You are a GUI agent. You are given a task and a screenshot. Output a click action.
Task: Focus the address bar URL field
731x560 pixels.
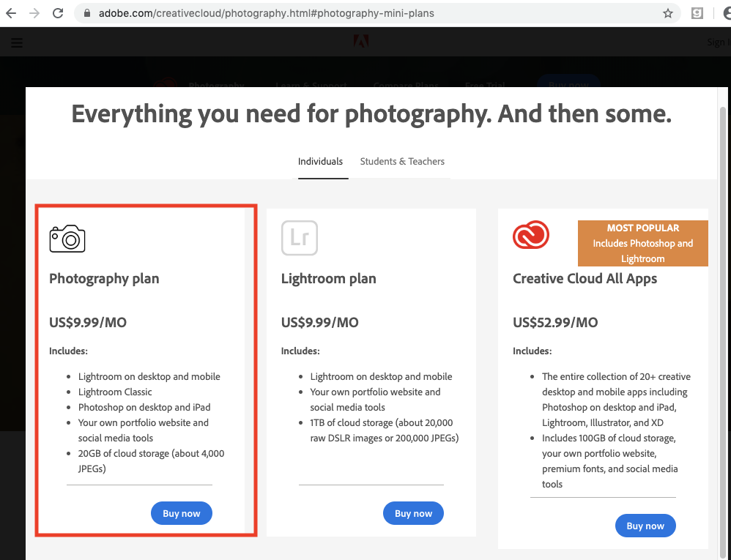378,13
